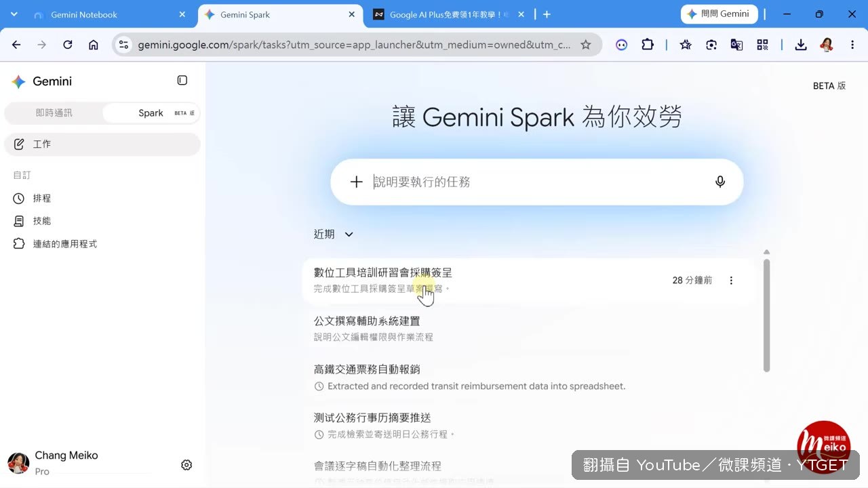
Task: Click scrollbar up arrow of task list
Action: [766, 252]
